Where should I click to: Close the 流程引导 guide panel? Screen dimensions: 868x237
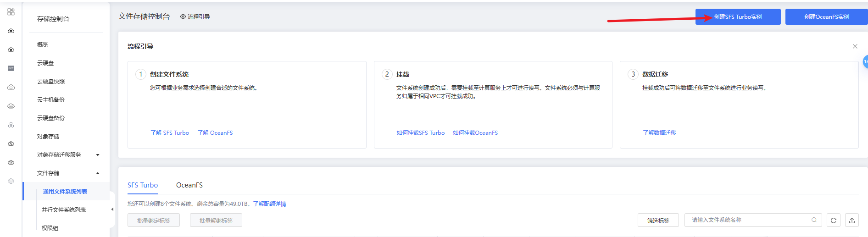coord(855,46)
